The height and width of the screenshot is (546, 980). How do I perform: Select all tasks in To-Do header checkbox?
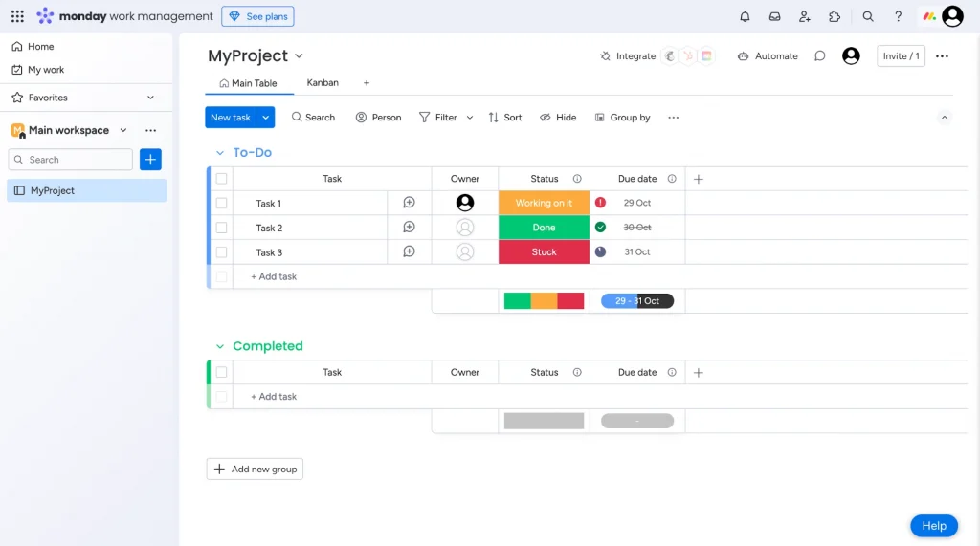pyautogui.click(x=221, y=179)
